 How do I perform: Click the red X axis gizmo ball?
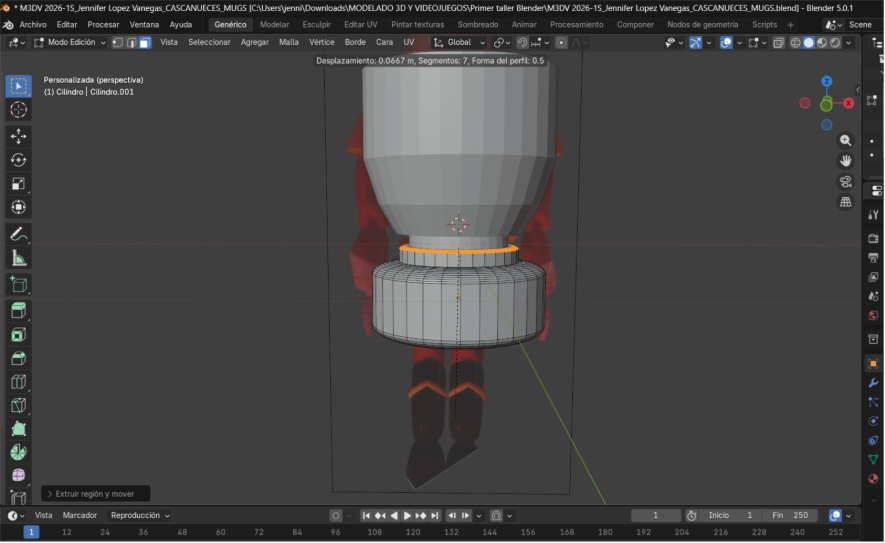pos(848,103)
